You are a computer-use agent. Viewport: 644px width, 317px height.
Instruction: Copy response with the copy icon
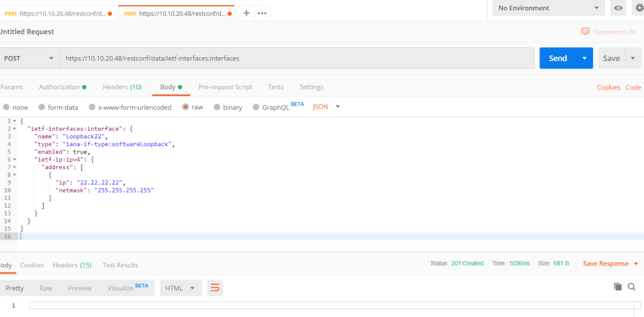pyautogui.click(x=618, y=287)
